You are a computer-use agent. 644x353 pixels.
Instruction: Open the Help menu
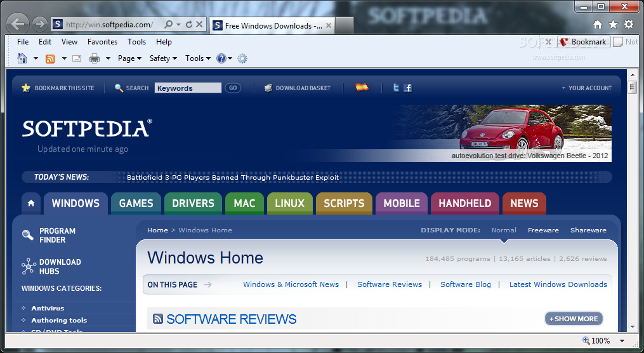pos(164,42)
